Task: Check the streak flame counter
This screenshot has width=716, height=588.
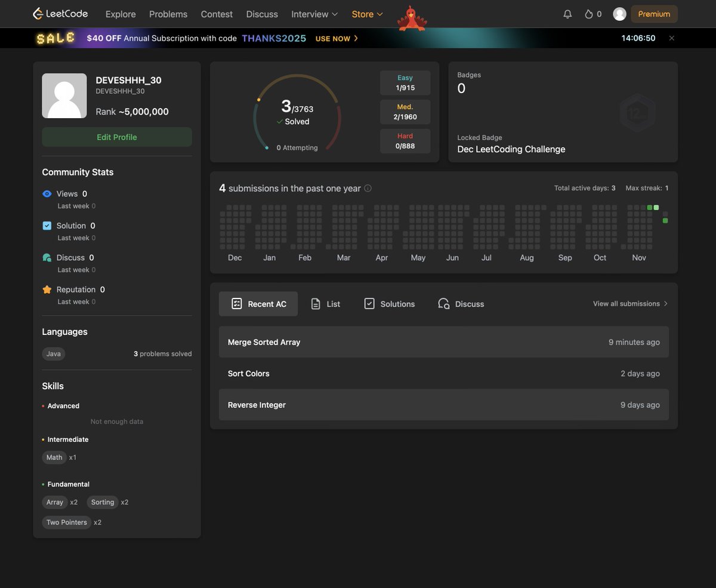Action: pyautogui.click(x=593, y=14)
